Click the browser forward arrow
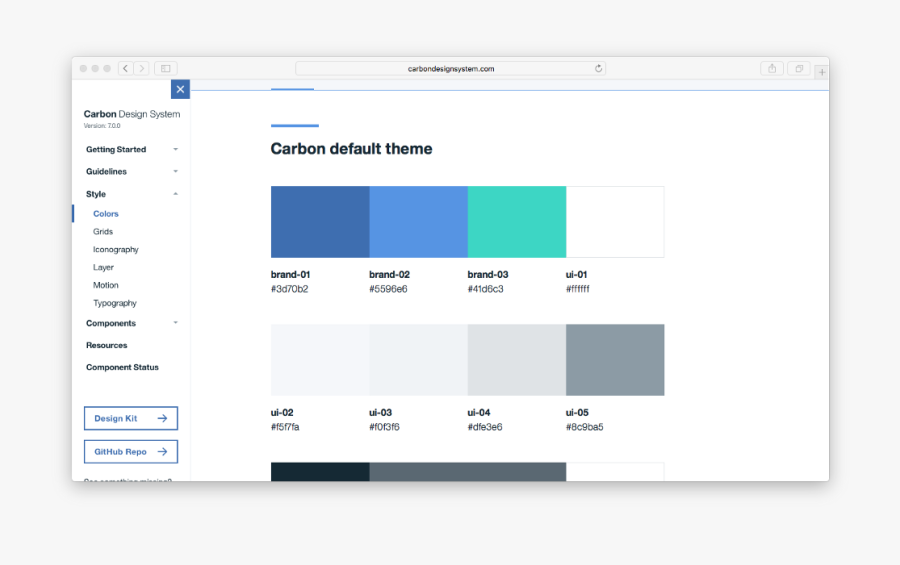The height and width of the screenshot is (565, 900). pos(142,69)
